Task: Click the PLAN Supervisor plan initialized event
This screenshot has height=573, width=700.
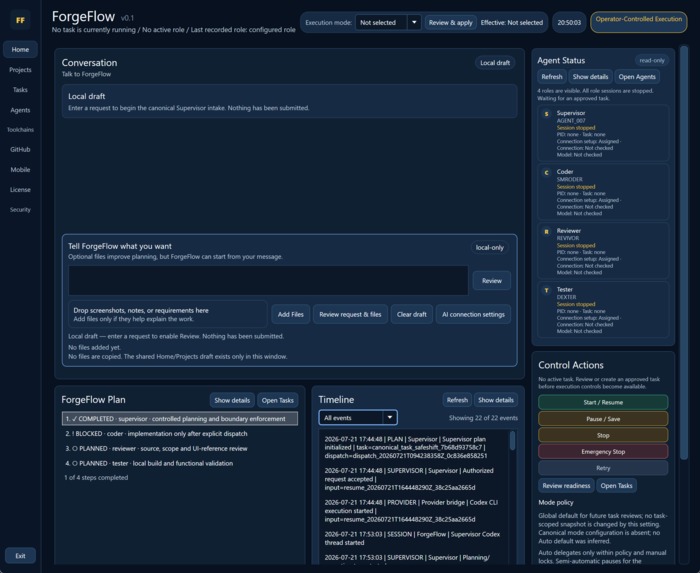Action: (x=408, y=447)
